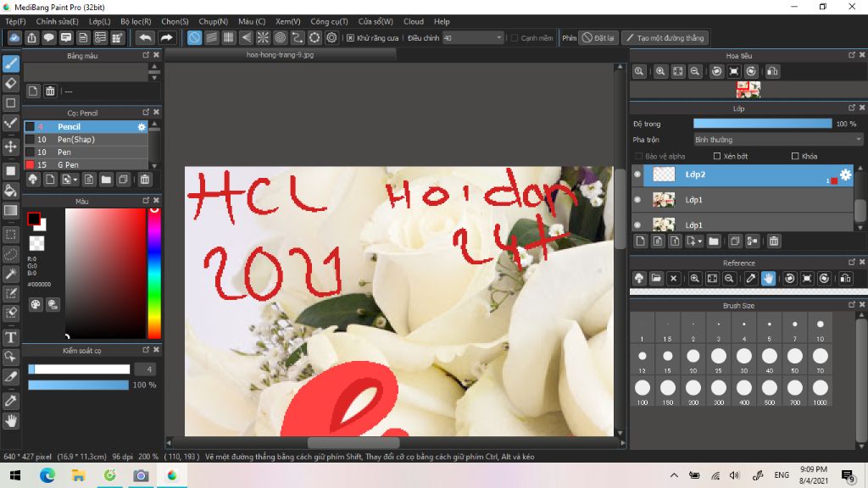Click the Redo arrow in toolbar
The height and width of the screenshot is (488, 868).
point(166,37)
